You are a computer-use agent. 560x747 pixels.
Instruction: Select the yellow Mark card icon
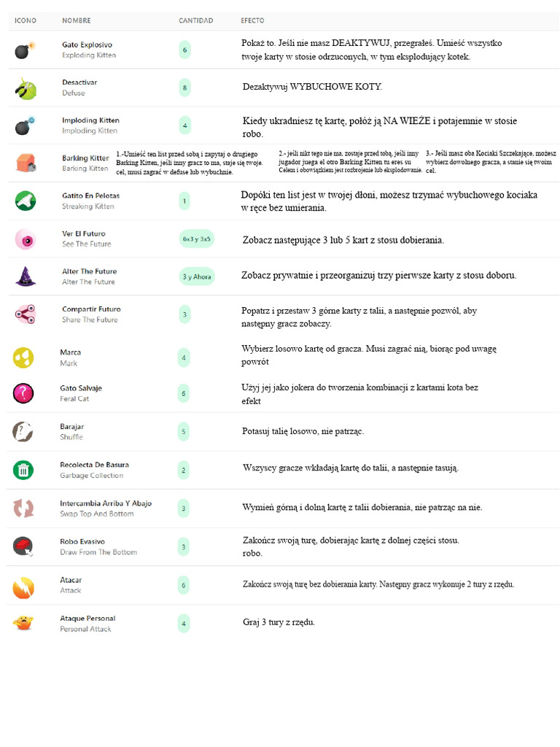pos(23,357)
